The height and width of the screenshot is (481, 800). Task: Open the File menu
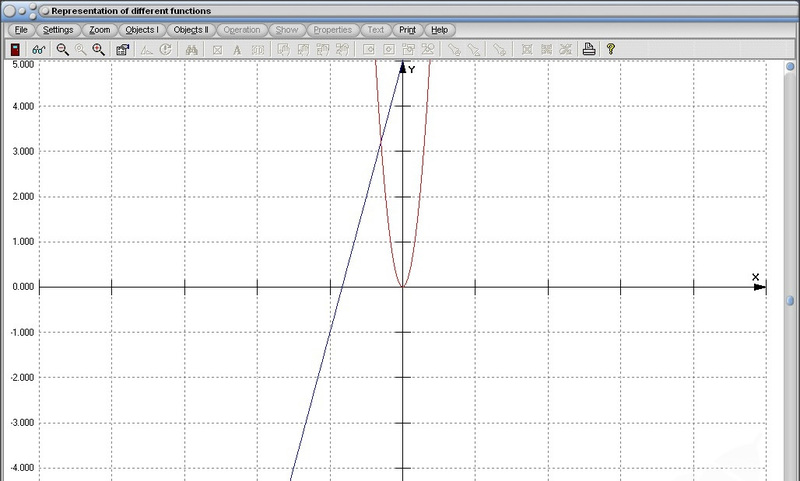click(21, 30)
